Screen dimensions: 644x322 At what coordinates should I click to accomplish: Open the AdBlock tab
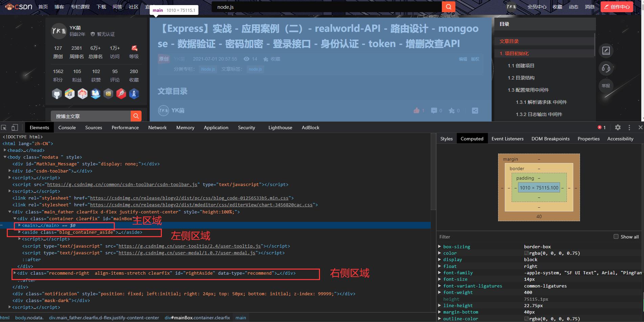point(310,128)
